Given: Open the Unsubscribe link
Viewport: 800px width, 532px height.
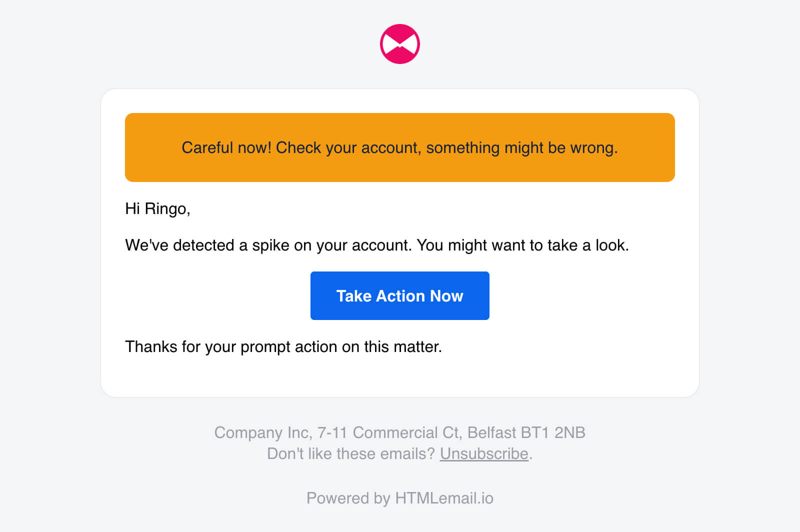Looking at the screenshot, I should 484,453.
